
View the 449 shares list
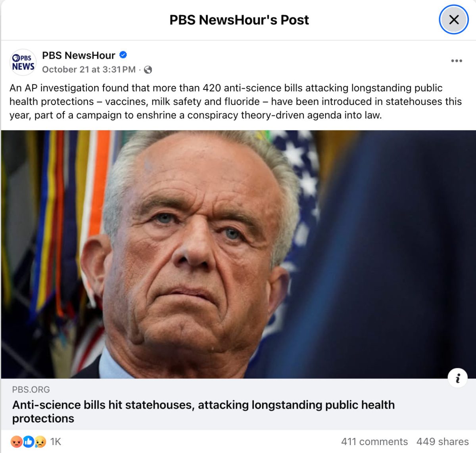tap(443, 442)
